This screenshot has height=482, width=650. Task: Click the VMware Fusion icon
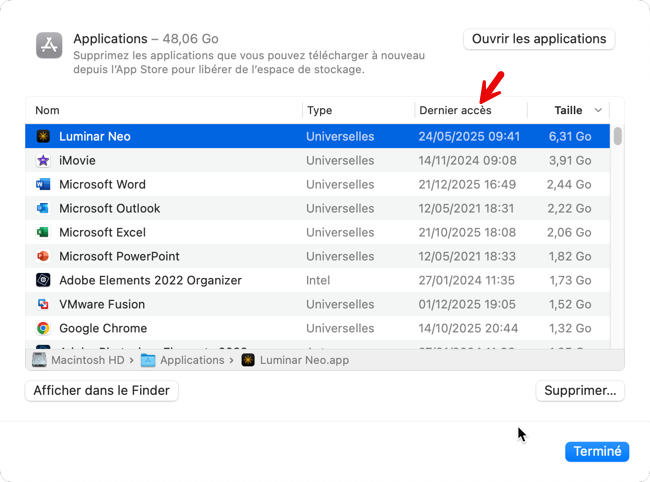click(x=43, y=304)
